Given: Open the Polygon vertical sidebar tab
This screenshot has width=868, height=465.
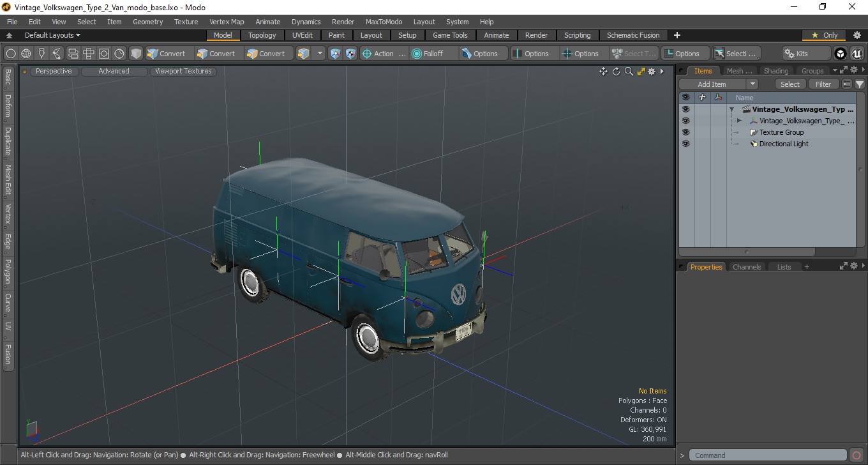Looking at the screenshot, I should click(8, 271).
